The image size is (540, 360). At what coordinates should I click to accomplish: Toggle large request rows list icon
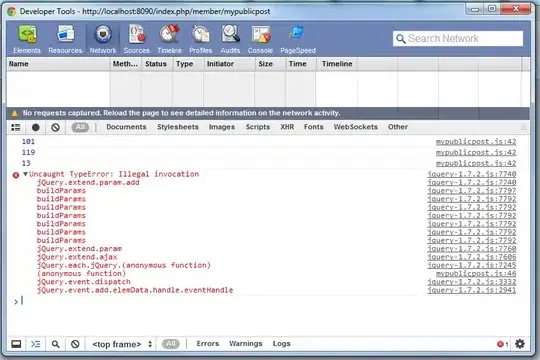point(15,127)
